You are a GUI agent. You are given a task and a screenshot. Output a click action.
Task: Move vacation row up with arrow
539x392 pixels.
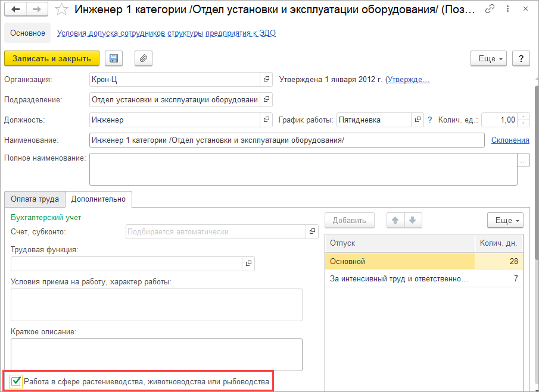[394, 221]
